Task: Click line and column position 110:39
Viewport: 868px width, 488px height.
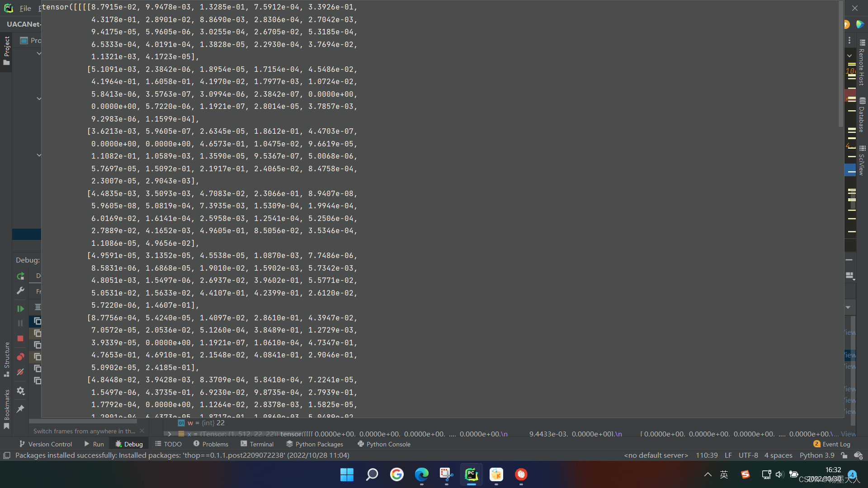Action: coord(707,455)
